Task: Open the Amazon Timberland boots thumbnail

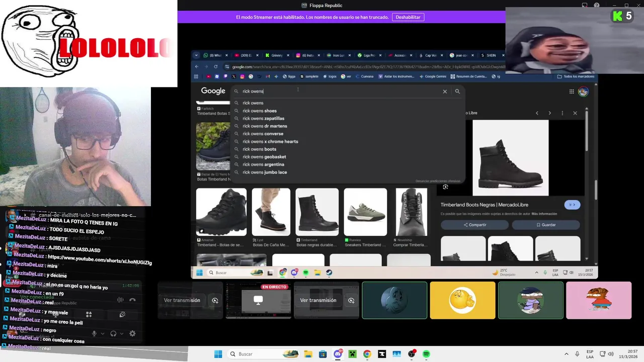Action: (221, 212)
